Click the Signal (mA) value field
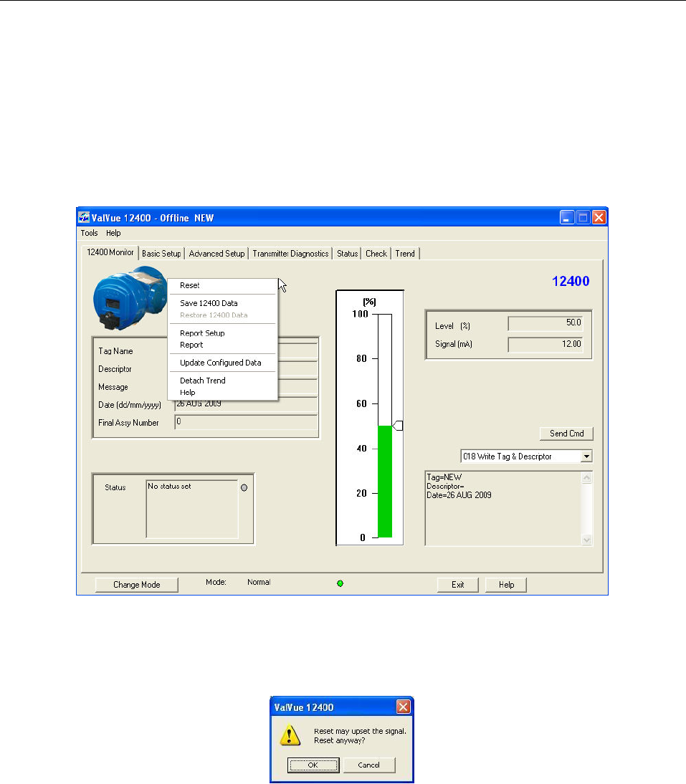686x784 pixels. click(x=546, y=344)
